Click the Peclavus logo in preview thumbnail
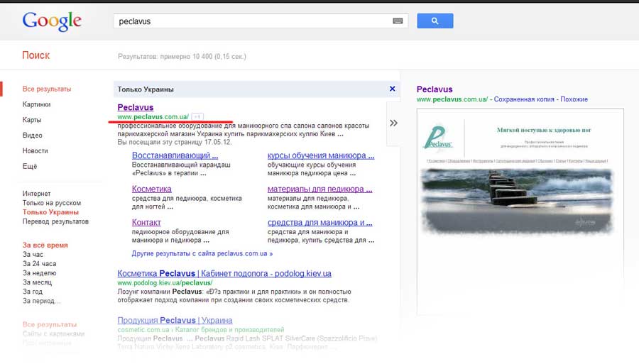Screen dimensions: 639x364 pos(438,138)
